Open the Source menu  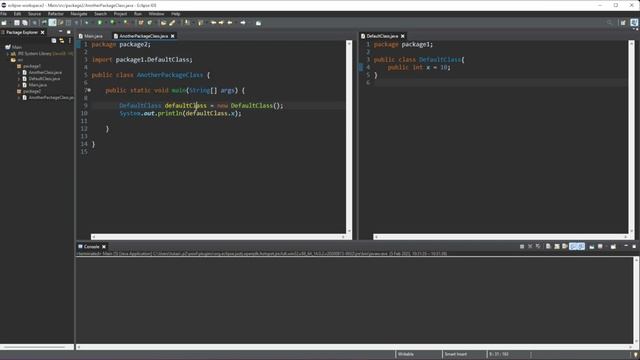click(34, 14)
